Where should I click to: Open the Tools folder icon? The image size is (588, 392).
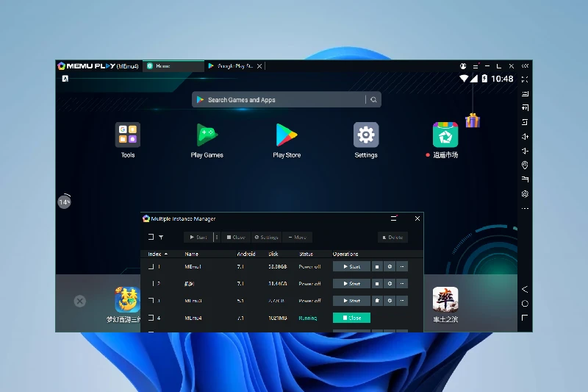tap(128, 135)
